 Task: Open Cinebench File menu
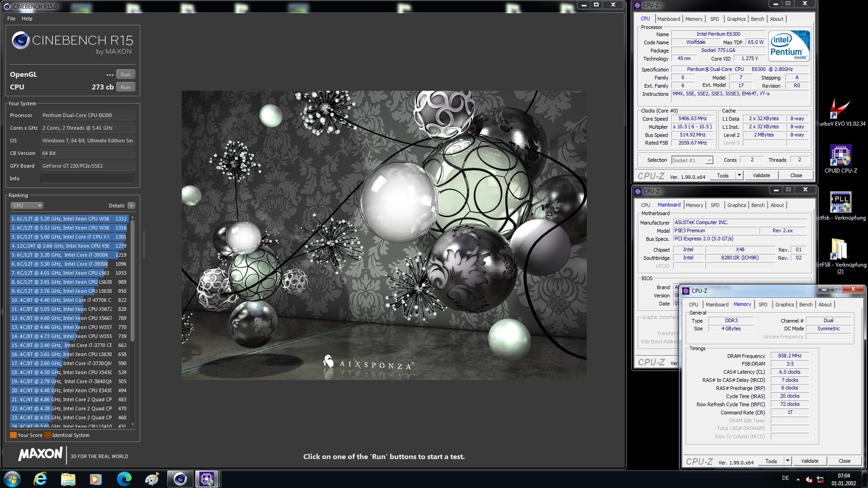pos(11,19)
